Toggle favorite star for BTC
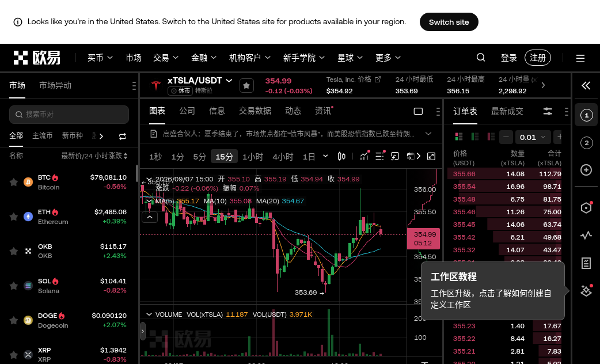600x364 pixels. [13, 182]
